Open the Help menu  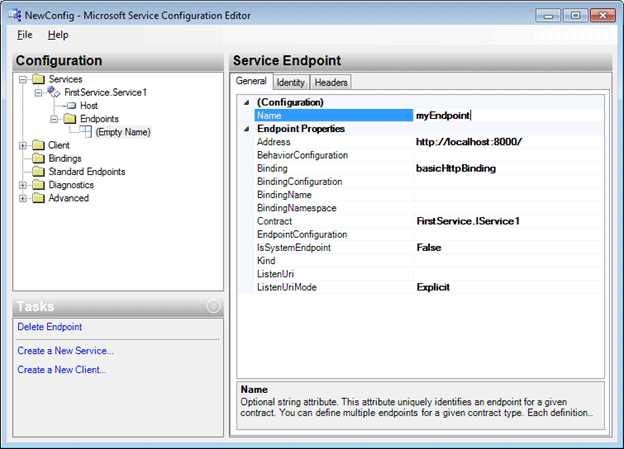pos(58,35)
